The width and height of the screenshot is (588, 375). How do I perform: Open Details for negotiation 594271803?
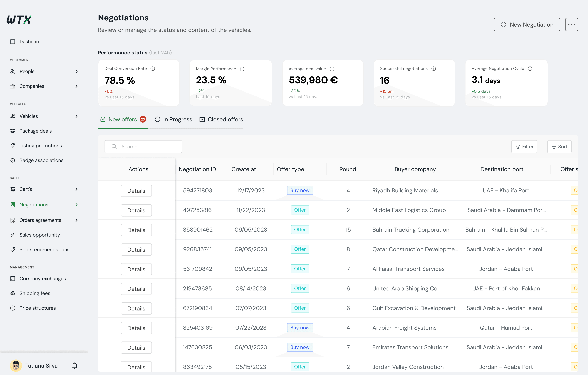(136, 191)
